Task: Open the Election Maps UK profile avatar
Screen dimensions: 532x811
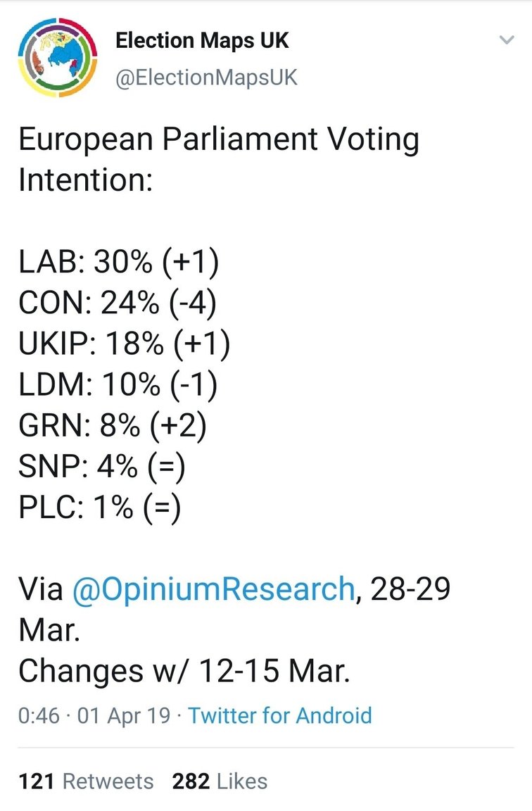Action: 58,58
